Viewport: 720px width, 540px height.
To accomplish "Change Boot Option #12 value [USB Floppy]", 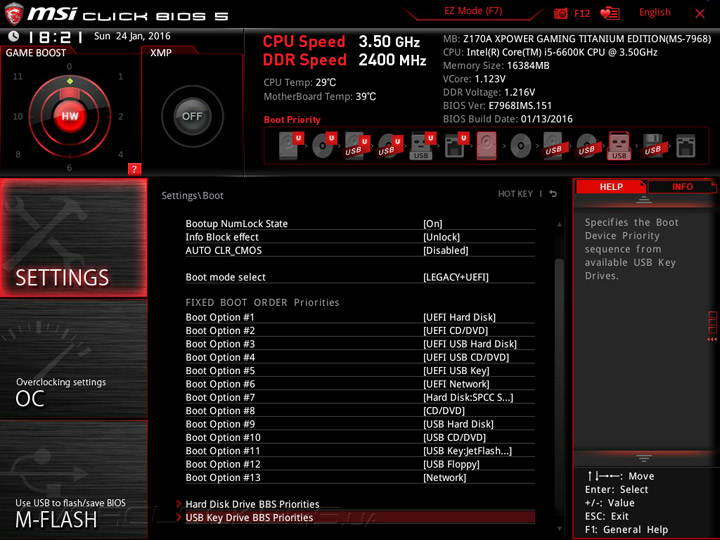I will point(451,464).
